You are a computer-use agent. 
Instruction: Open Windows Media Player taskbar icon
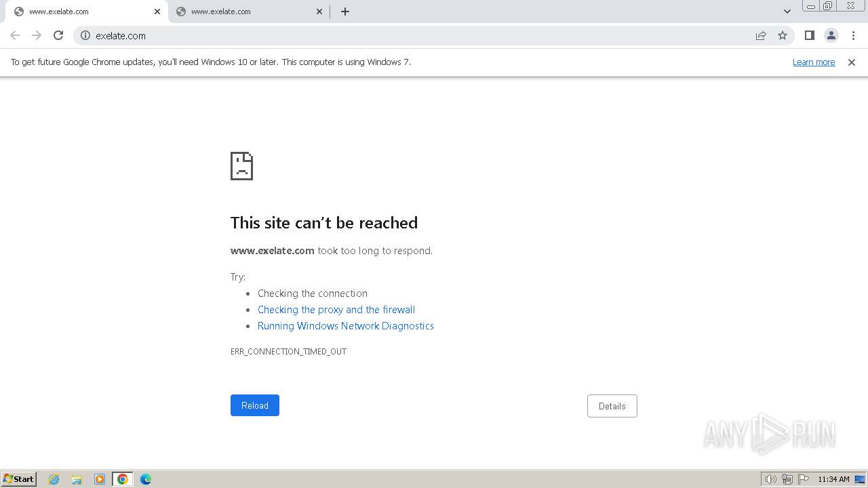click(100, 479)
